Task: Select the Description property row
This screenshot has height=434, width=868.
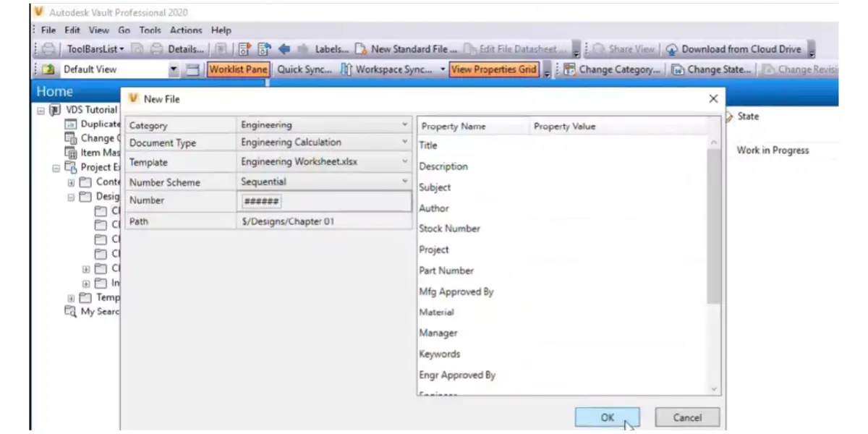Action: 562,166
